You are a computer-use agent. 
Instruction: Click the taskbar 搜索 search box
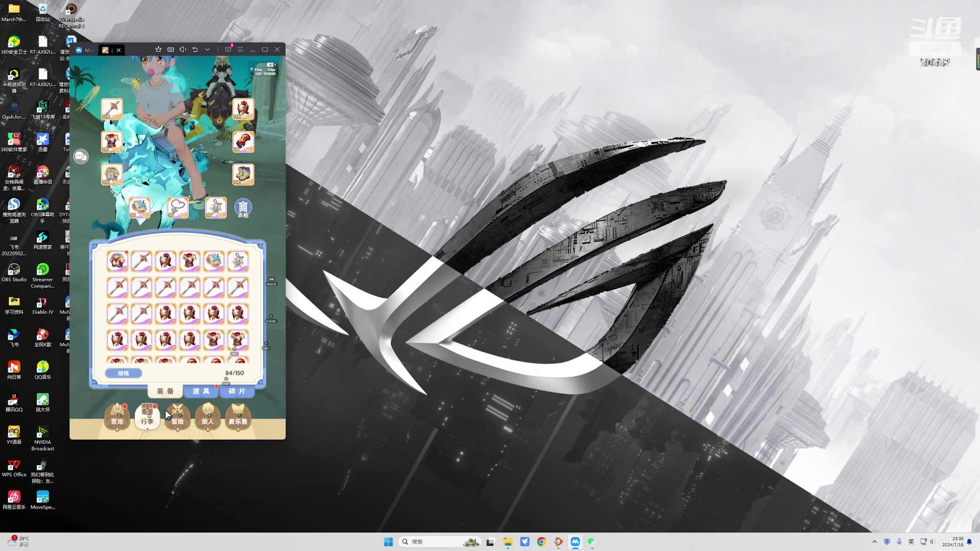440,541
